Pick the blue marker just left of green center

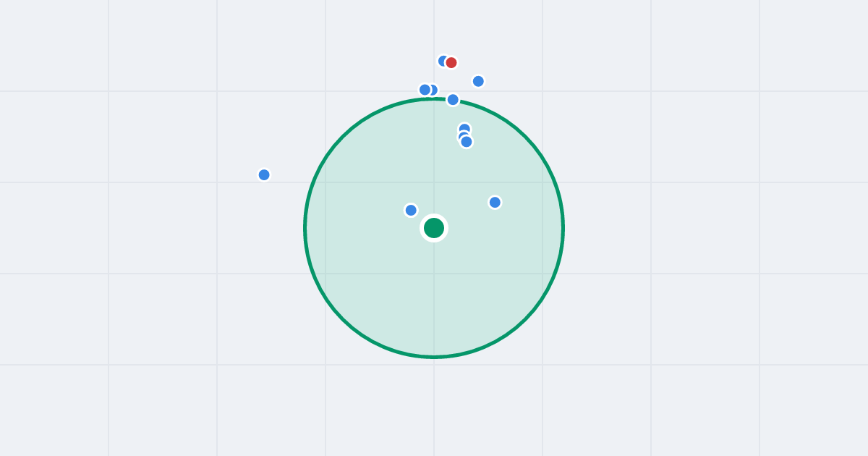coord(411,210)
